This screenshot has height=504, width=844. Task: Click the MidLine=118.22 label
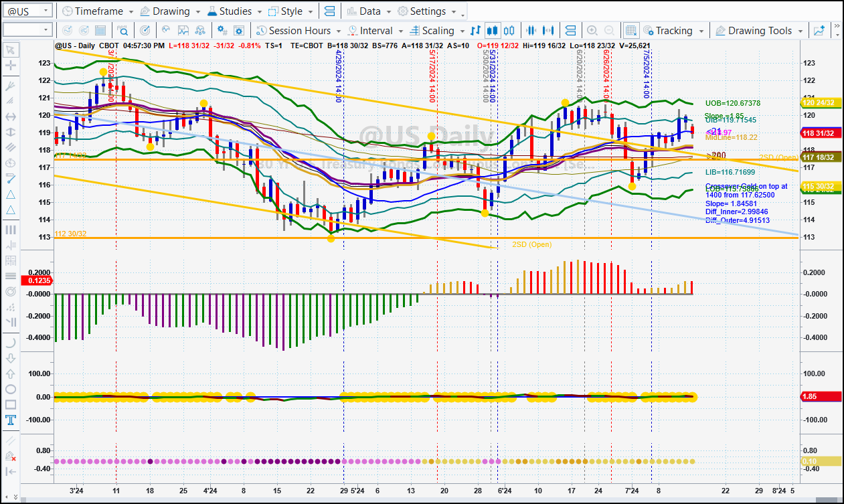click(732, 137)
